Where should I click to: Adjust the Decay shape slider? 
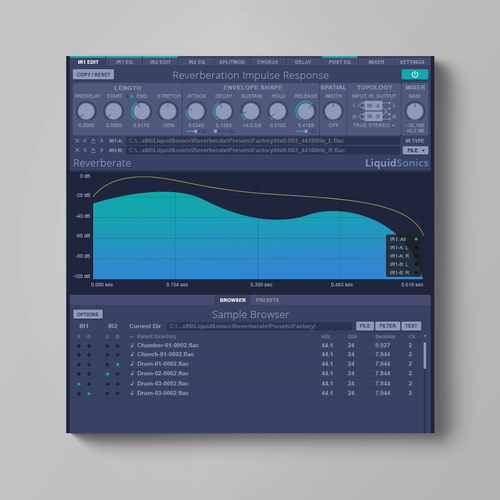tap(223, 131)
